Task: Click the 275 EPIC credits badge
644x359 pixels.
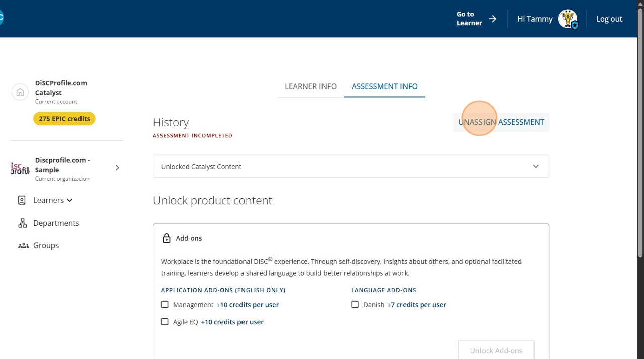Action: click(64, 119)
